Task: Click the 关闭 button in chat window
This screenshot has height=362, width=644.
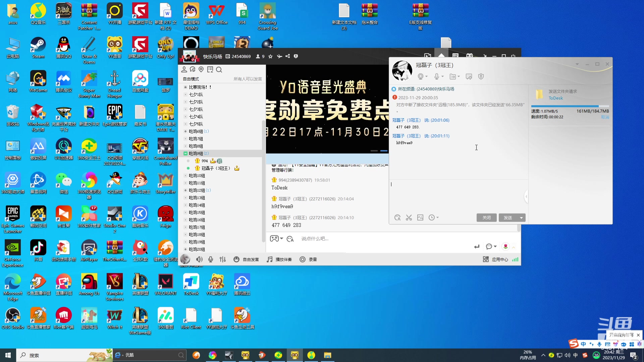Action: pos(486,218)
